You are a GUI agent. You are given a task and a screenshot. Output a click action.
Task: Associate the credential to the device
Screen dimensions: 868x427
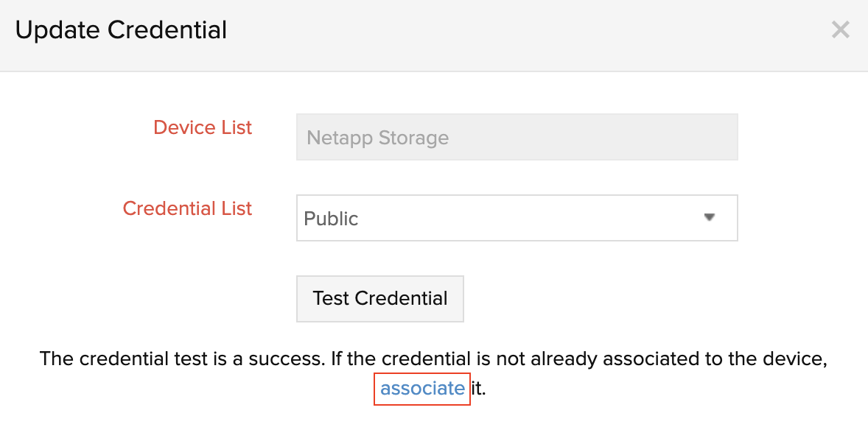coord(421,388)
